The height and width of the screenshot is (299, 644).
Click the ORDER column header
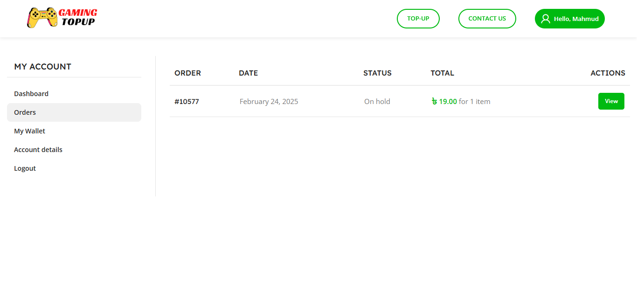187,73
